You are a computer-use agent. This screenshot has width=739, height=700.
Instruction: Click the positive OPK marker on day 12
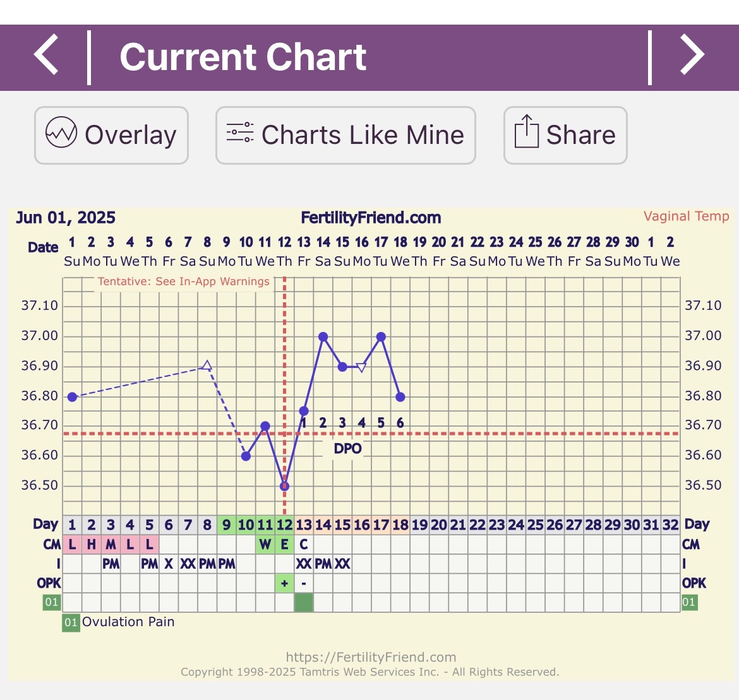click(284, 583)
